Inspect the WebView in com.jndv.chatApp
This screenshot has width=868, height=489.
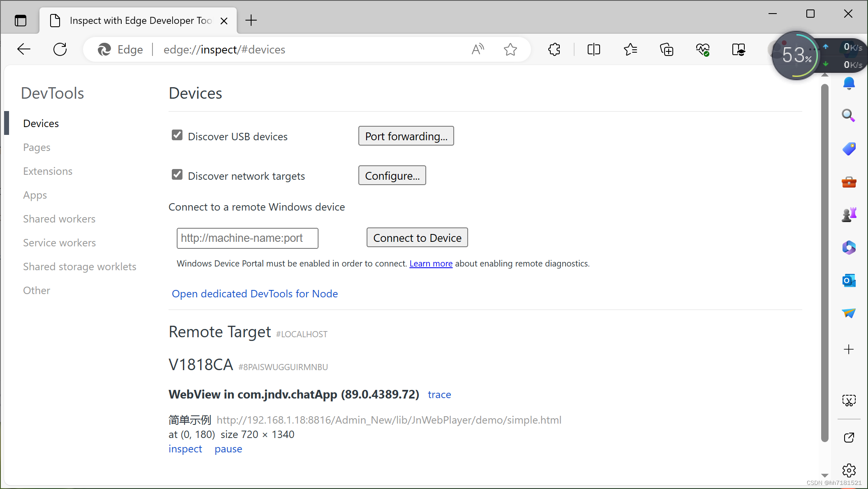[185, 449]
